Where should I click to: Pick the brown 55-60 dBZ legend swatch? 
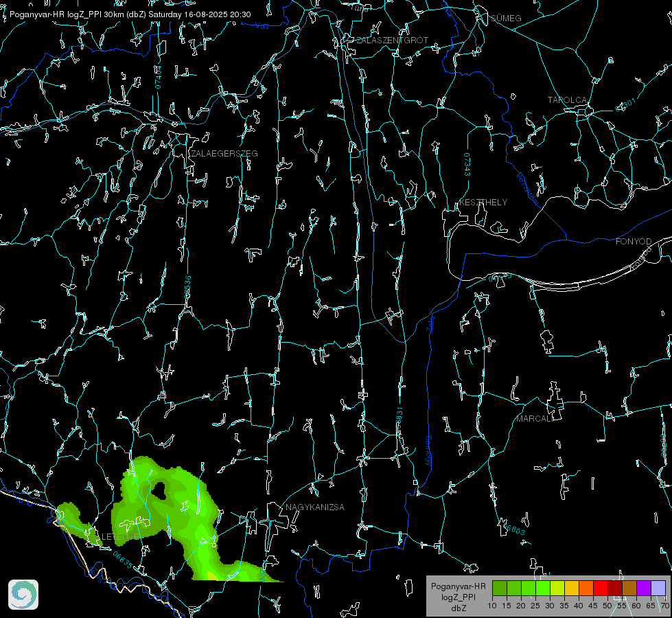pos(629,588)
